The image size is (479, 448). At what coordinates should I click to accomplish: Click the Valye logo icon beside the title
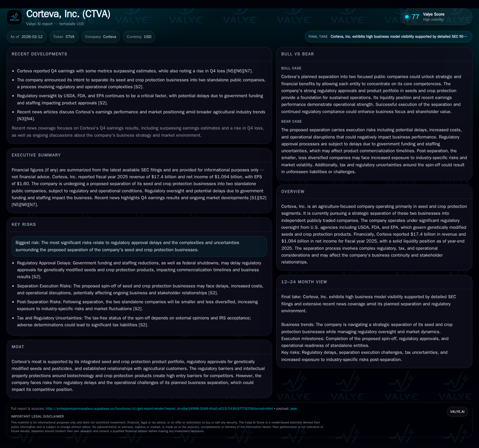(x=14, y=17)
